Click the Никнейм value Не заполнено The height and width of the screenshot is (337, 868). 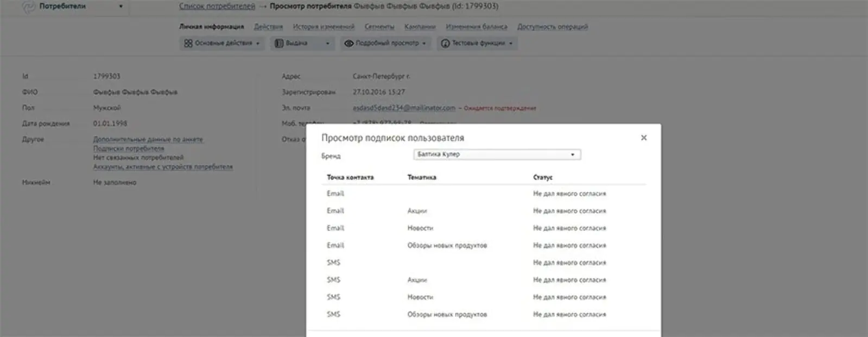tap(115, 183)
